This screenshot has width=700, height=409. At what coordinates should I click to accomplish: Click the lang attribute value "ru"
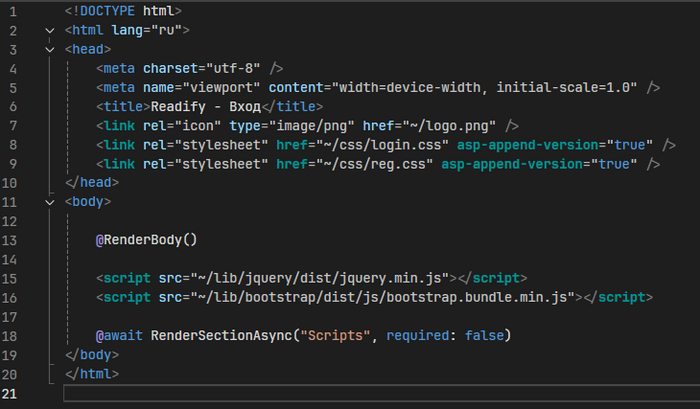click(x=167, y=30)
